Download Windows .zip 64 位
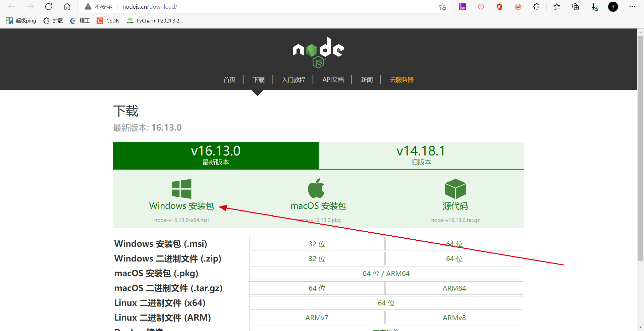The width and height of the screenshot is (644, 331). pos(454,258)
